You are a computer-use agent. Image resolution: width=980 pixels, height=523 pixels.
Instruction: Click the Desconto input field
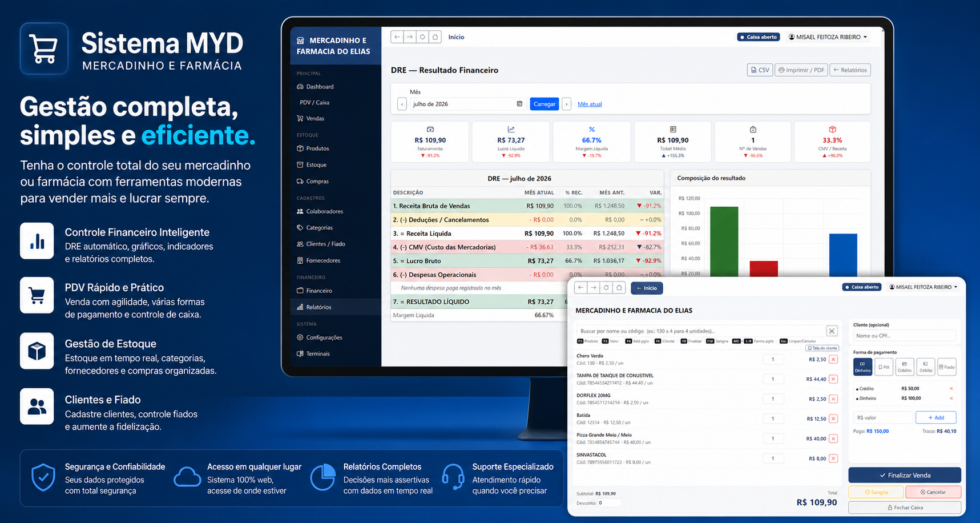coord(610,503)
